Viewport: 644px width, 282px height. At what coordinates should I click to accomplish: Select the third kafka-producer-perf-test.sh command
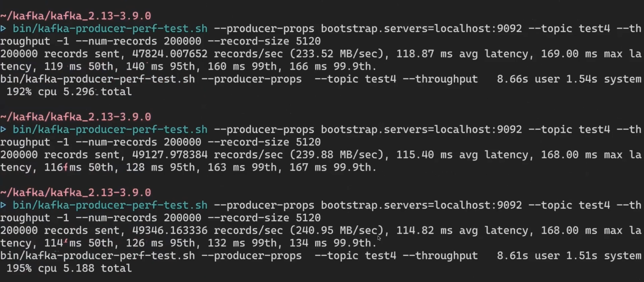point(110,205)
